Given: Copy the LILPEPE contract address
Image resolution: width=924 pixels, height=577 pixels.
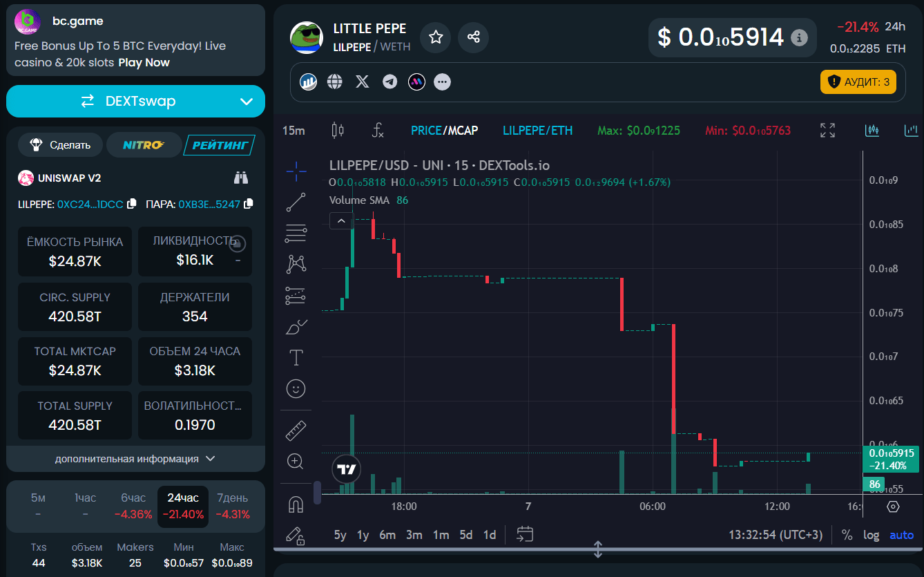Looking at the screenshot, I should point(131,204).
